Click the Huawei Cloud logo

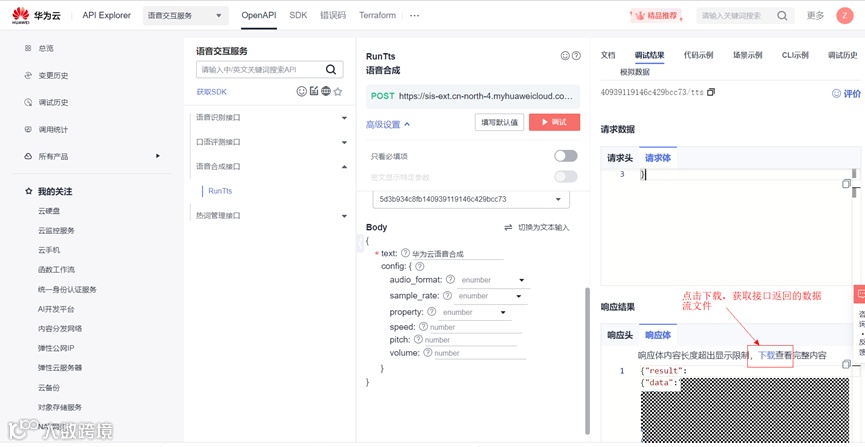pos(36,15)
